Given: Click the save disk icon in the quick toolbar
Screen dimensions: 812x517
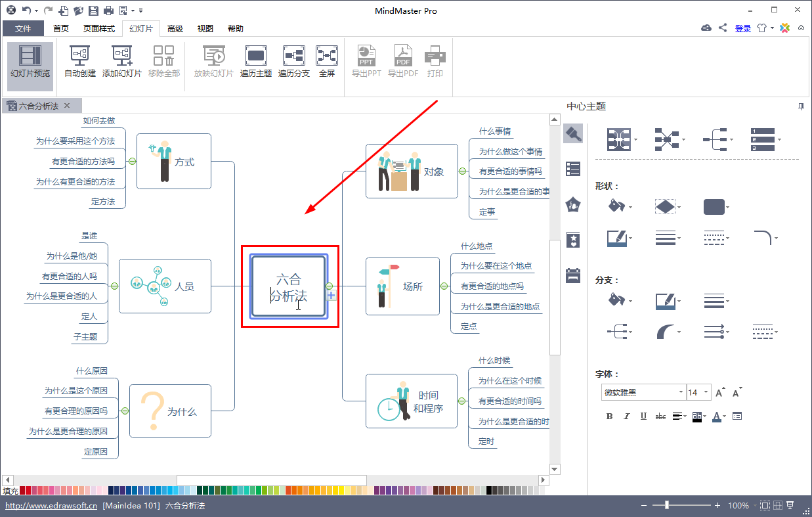Looking at the screenshot, I should click(x=93, y=11).
